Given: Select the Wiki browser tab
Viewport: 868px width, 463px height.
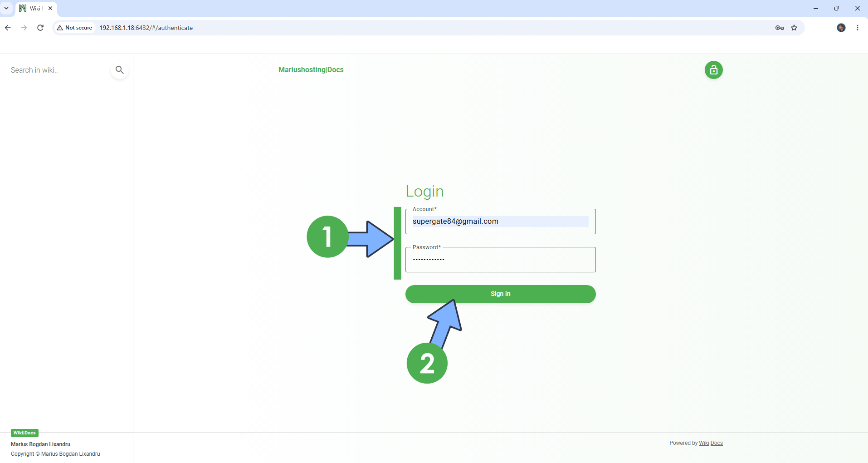Looking at the screenshot, I should (36, 9).
